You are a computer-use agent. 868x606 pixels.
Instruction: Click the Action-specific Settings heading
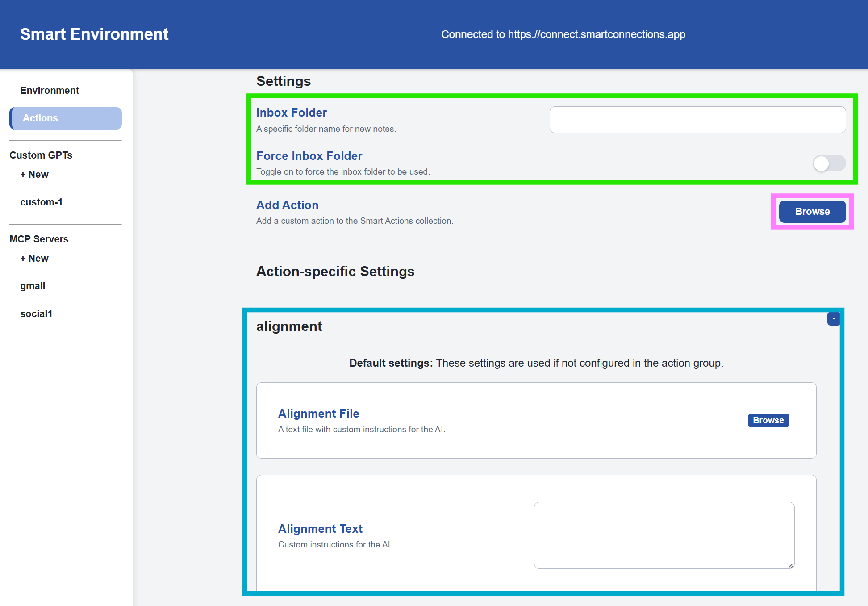tap(335, 271)
